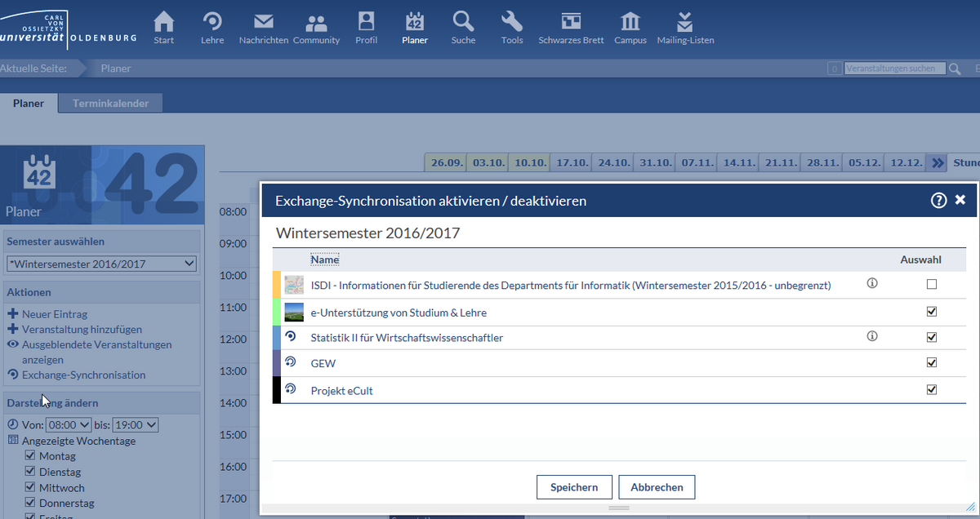Screen dimensions: 980x519
Task: Go to the Start page icon
Action: 164,22
